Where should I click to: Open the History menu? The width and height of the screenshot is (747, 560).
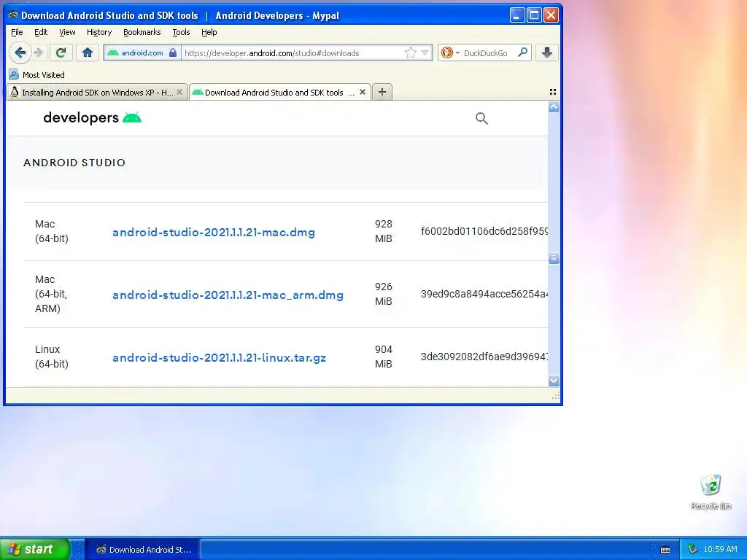click(x=99, y=32)
